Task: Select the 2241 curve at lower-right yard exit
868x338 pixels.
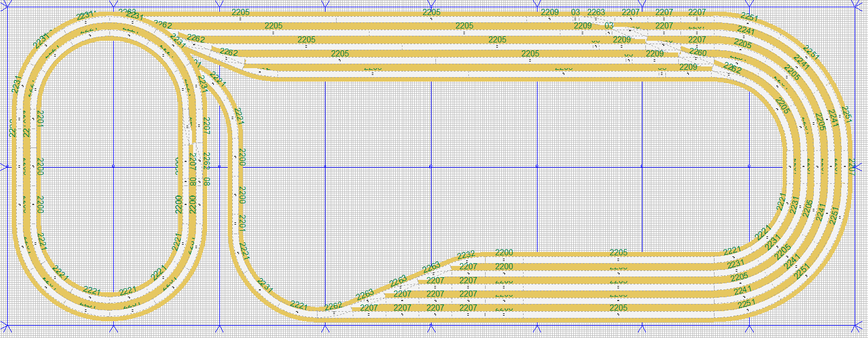Action: (x=742, y=291)
